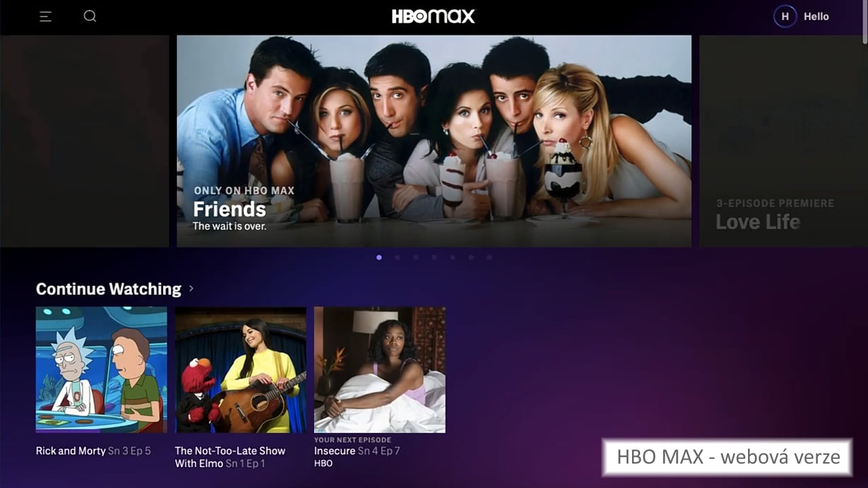The image size is (868, 488).
Task: Expand the Continue Watching row
Action: point(191,289)
